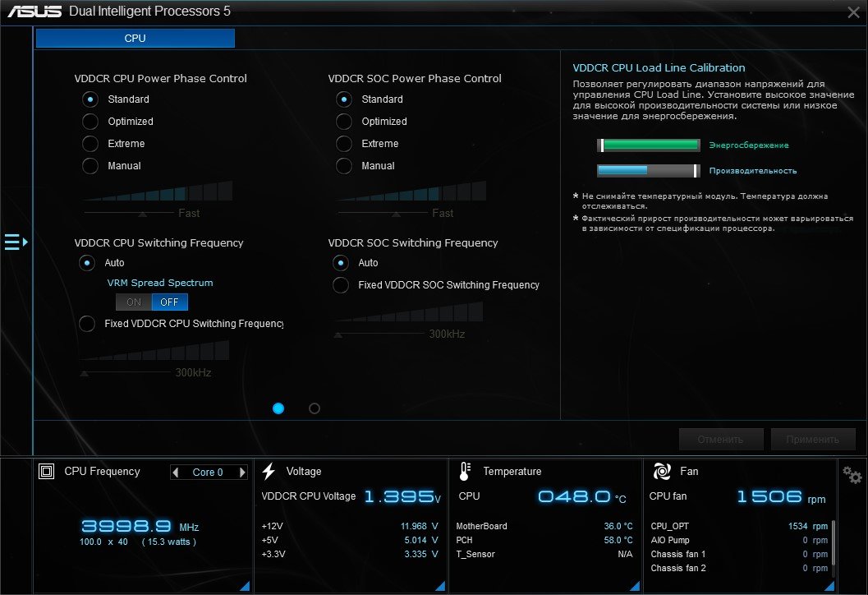
Task: Expand the CPU Frequency panel corner arrow
Action: [245, 586]
